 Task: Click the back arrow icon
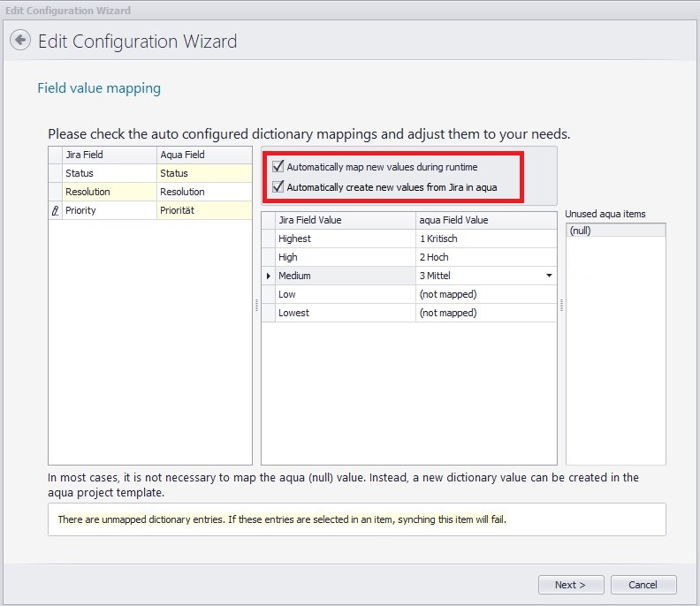tap(20, 41)
